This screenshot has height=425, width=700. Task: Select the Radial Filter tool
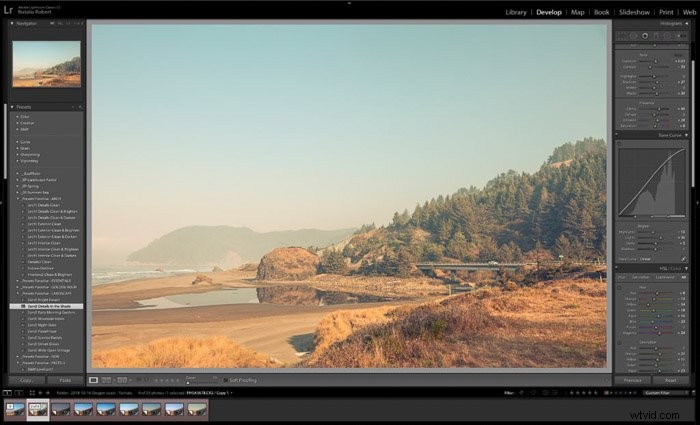667,36
